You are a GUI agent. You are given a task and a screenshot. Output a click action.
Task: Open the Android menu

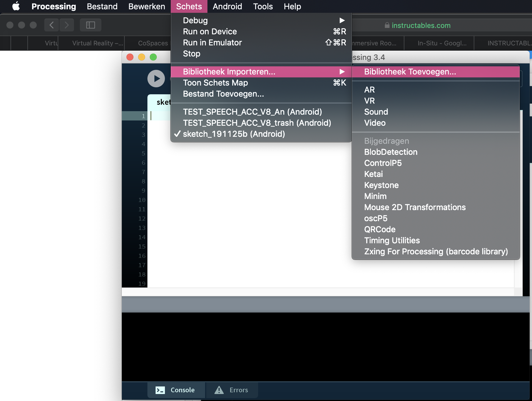tap(227, 6)
